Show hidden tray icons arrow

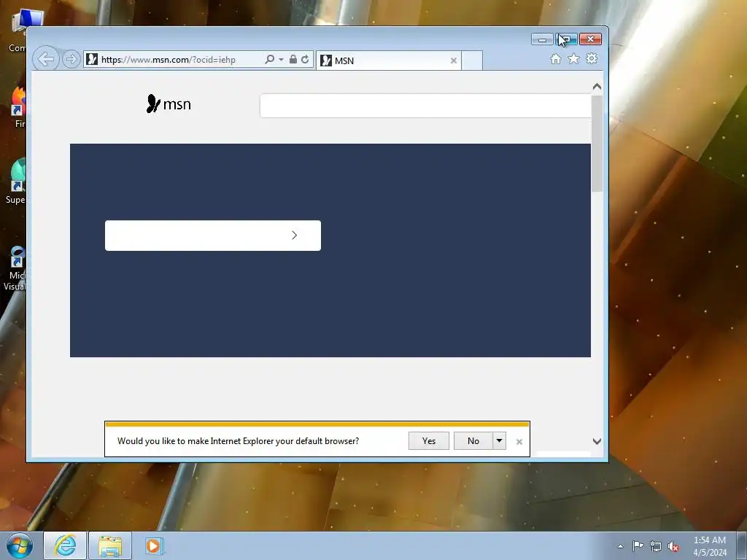(x=620, y=546)
